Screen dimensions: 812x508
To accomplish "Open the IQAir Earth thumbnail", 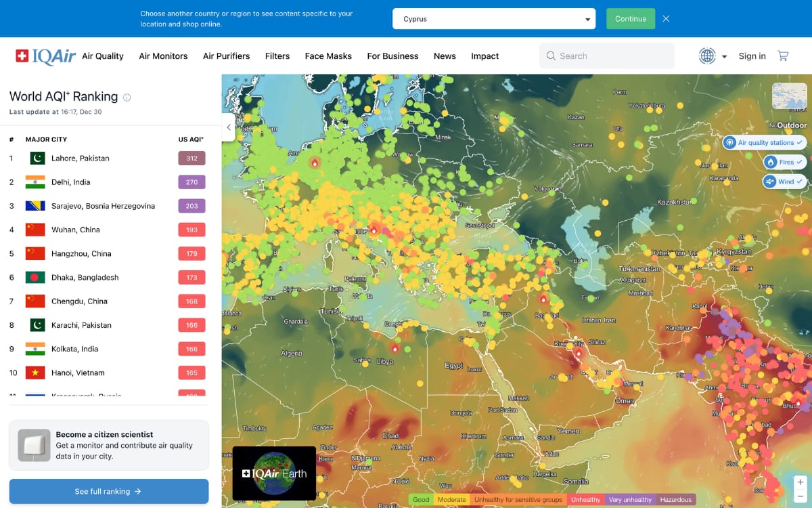I will tap(274, 473).
